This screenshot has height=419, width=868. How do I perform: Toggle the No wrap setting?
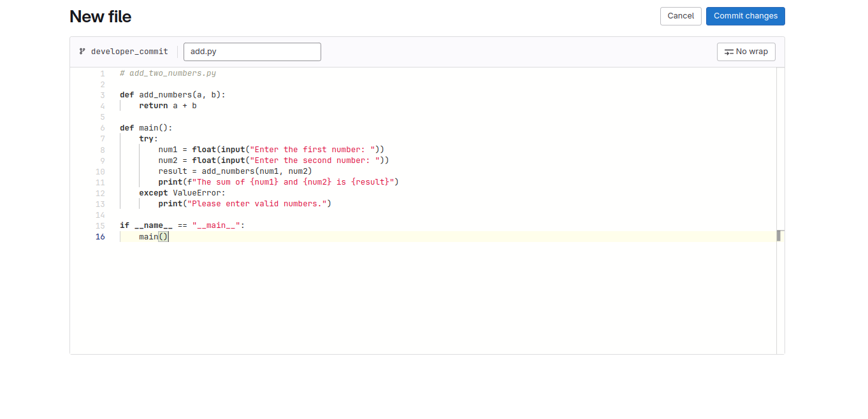click(x=746, y=52)
